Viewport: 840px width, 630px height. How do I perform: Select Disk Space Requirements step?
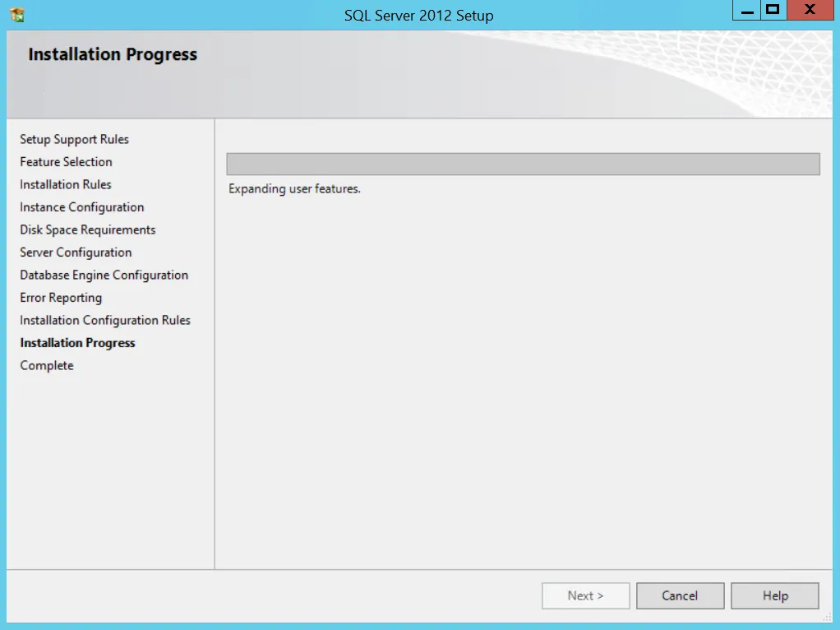pyautogui.click(x=87, y=229)
